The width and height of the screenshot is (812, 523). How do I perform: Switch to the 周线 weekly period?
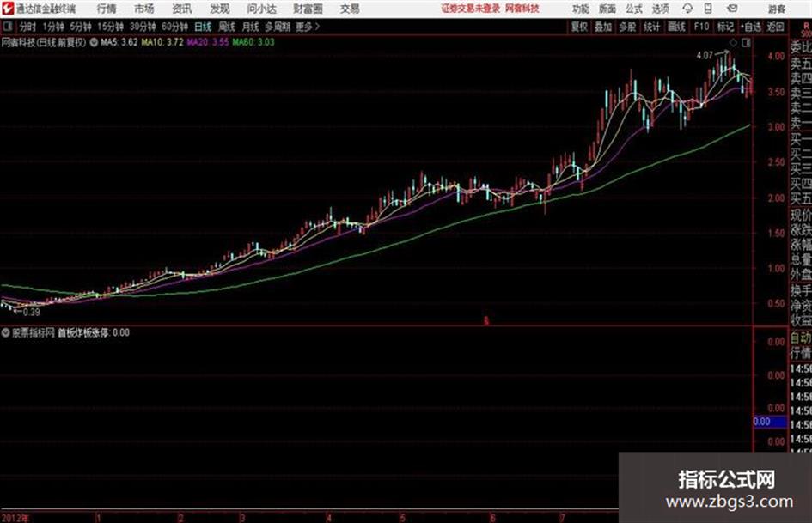click(227, 27)
